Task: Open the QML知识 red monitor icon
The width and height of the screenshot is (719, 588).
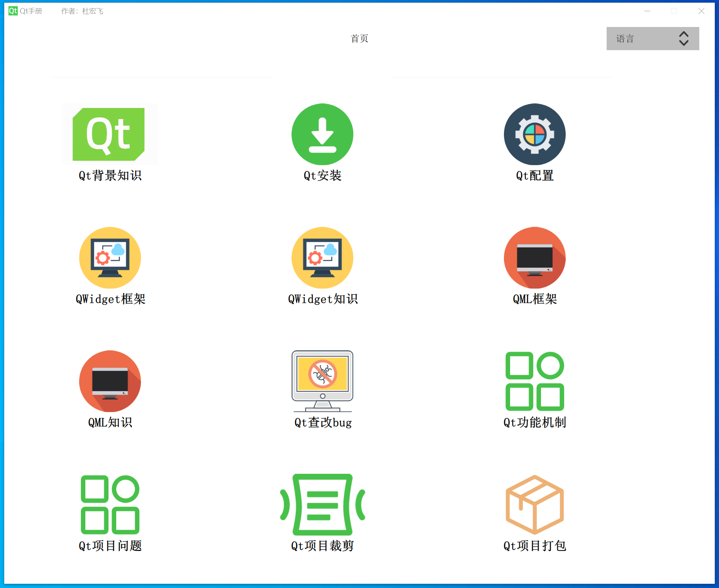Action: 110,381
